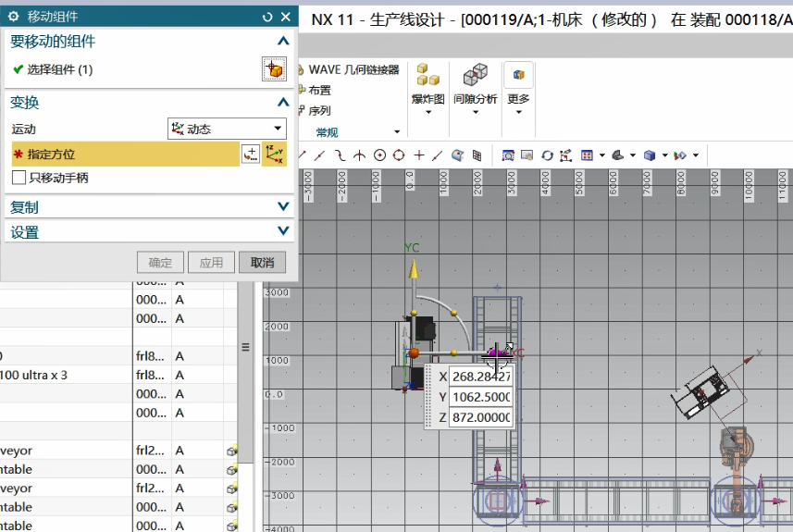793x532 pixels.
Task: Toggle the point on face snap icon
Action: pyautogui.click(x=458, y=155)
